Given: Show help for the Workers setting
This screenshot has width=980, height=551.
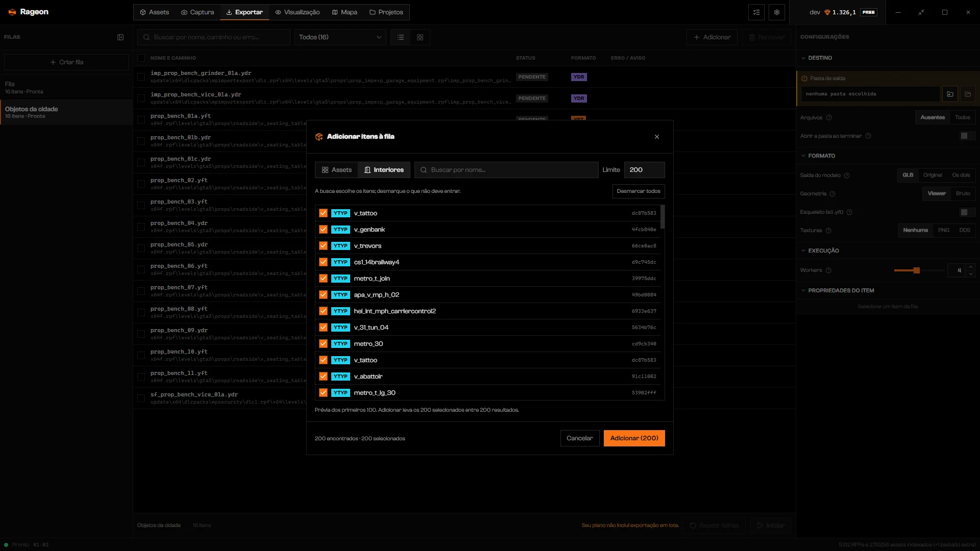Looking at the screenshot, I should click(828, 270).
